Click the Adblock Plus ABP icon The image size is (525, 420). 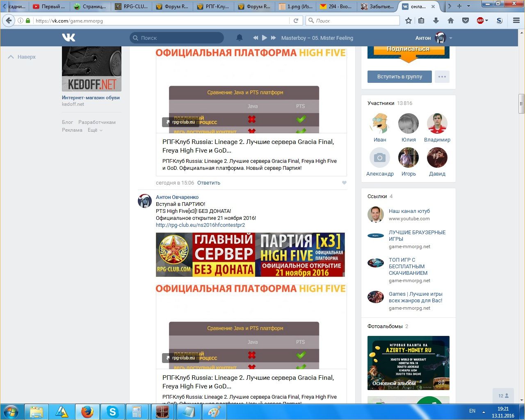point(480,21)
